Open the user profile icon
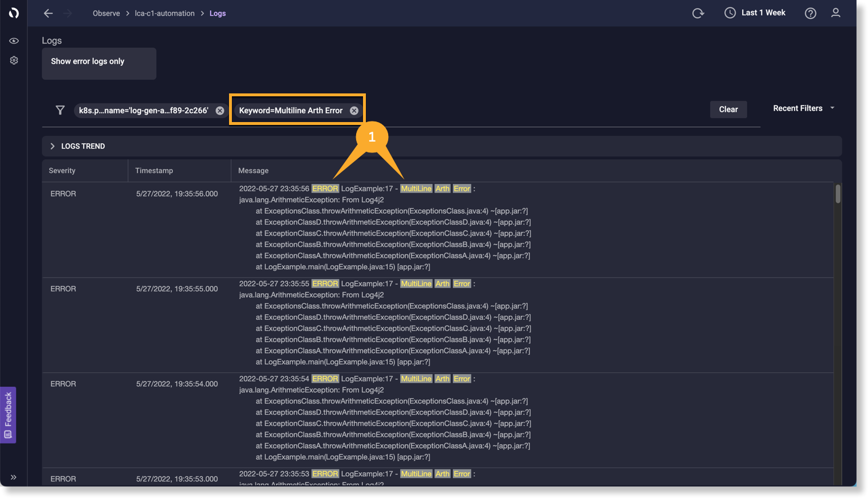This screenshot has width=868, height=498. [835, 13]
